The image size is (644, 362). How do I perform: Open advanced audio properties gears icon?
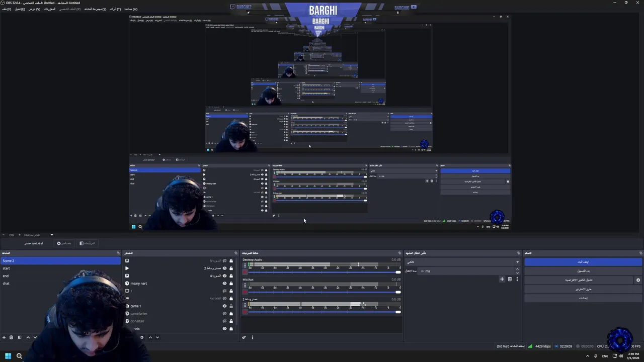click(244, 337)
